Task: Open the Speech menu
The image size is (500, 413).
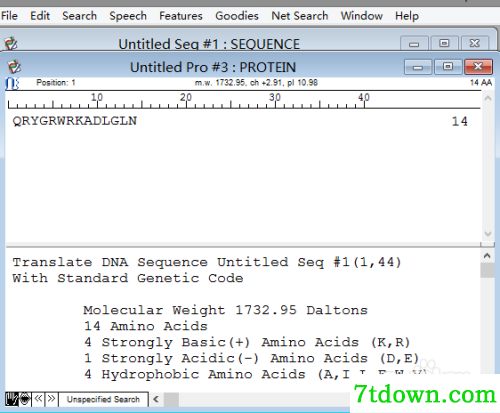Action: click(128, 16)
